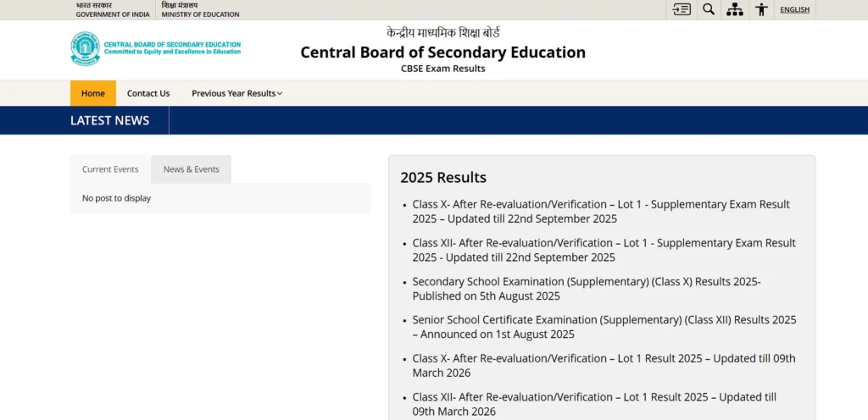Open Secondary School Supplementary Class X Results 2025

[x=587, y=289]
